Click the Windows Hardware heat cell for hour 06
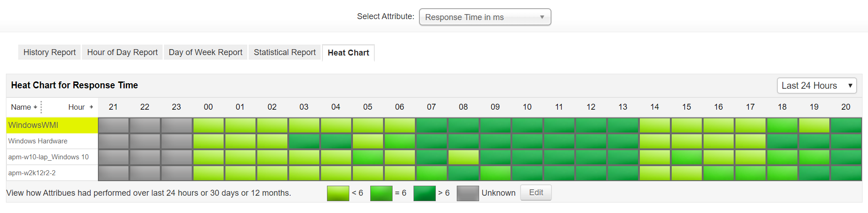The height and width of the screenshot is (213, 868). pyautogui.click(x=399, y=141)
